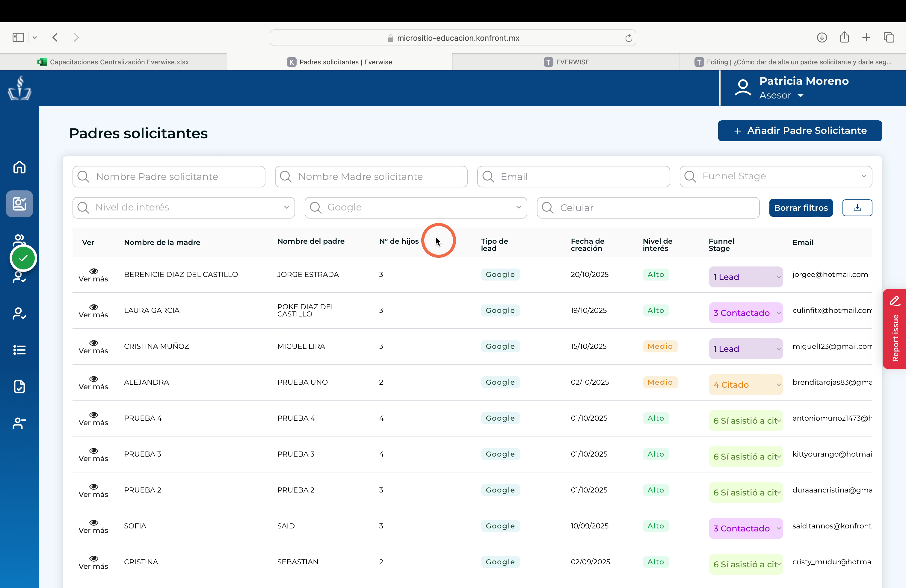Image resolution: width=906 pixels, height=588 pixels.
Task: Click the Safari share icon
Action: pos(844,37)
